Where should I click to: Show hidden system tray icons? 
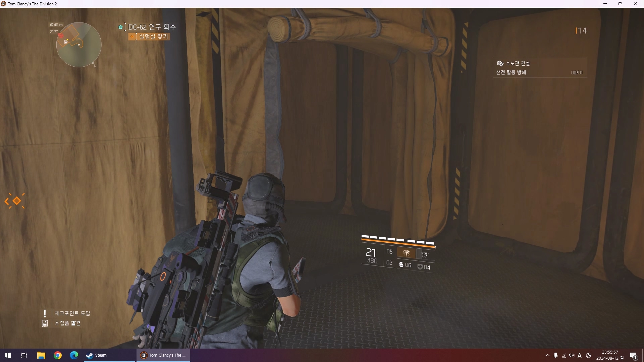[547, 355]
